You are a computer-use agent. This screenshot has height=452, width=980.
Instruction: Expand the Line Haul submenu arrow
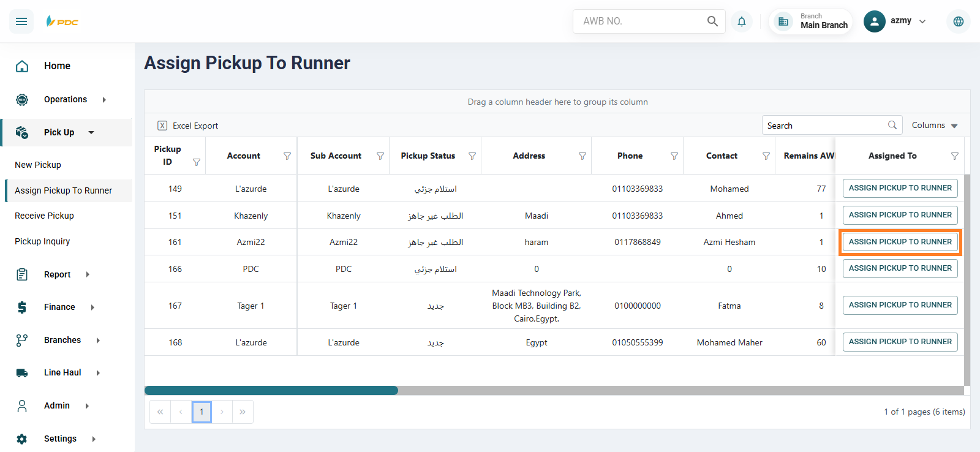tap(98, 373)
